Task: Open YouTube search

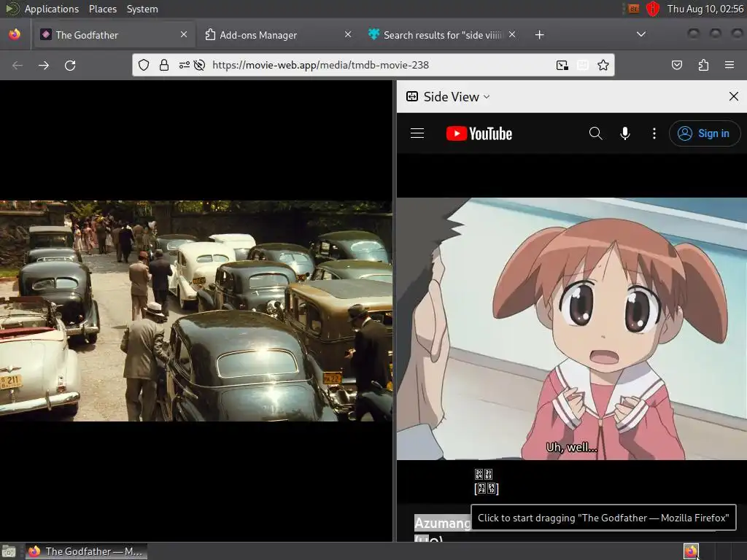Action: pyautogui.click(x=595, y=133)
